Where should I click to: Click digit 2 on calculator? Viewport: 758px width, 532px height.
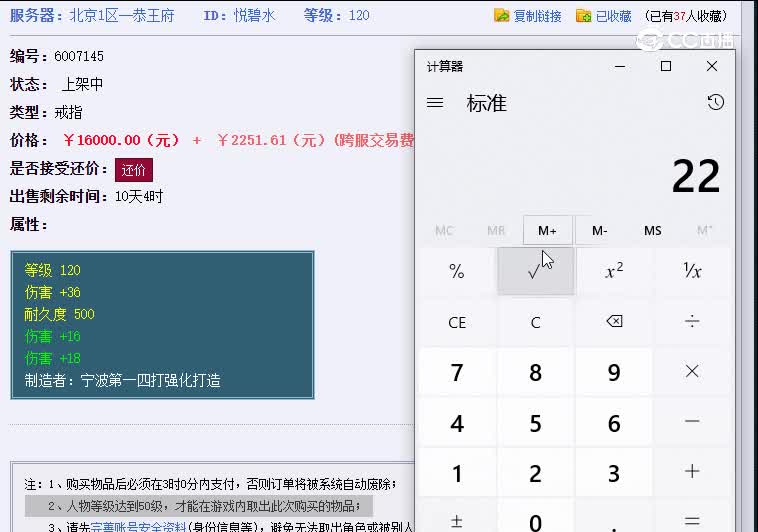[536, 473]
